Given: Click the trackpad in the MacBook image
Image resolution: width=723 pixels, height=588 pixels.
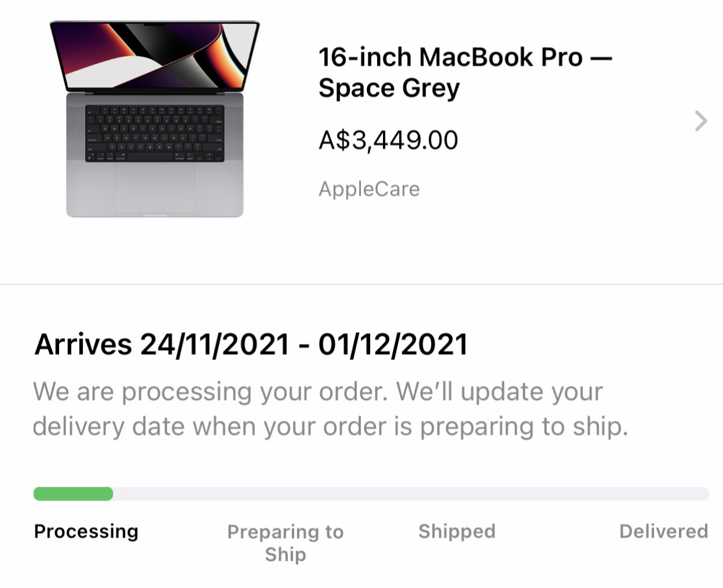Looking at the screenshot, I should pos(155,188).
